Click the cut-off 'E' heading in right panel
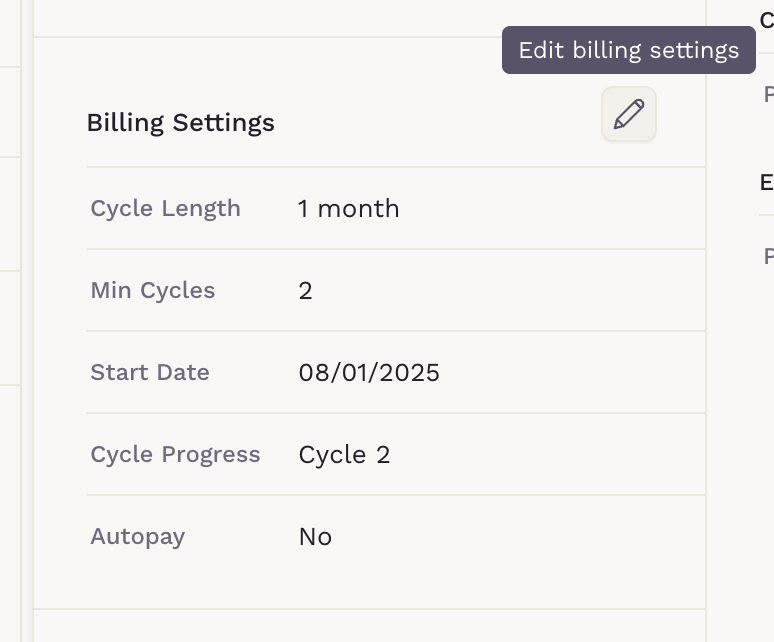This screenshot has height=642, width=774. [766, 182]
